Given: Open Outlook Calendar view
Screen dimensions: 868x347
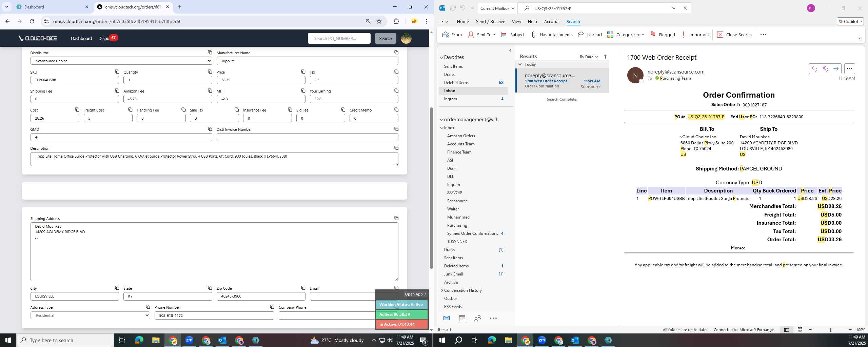Looking at the screenshot, I should tap(462, 318).
